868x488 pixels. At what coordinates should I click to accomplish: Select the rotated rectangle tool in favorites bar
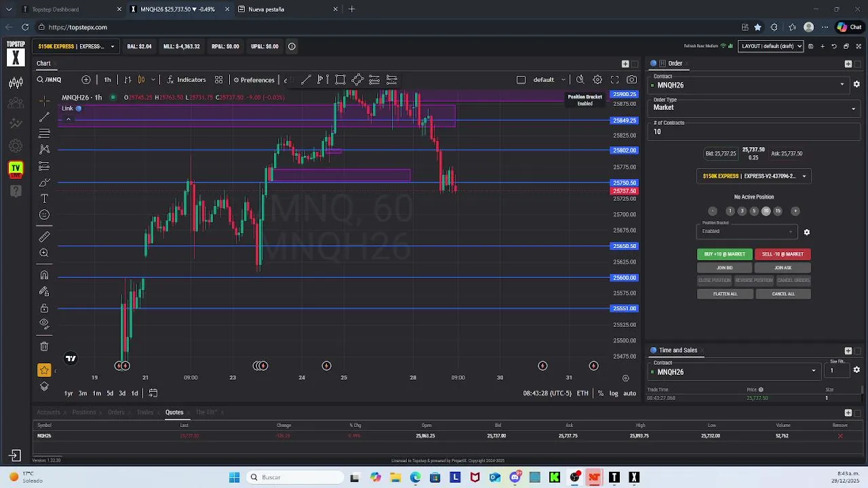pyautogui.click(x=357, y=79)
